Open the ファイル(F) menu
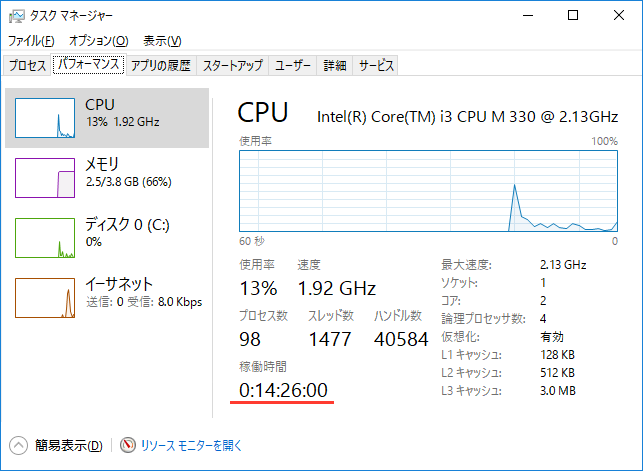643x471 pixels. tap(31, 41)
